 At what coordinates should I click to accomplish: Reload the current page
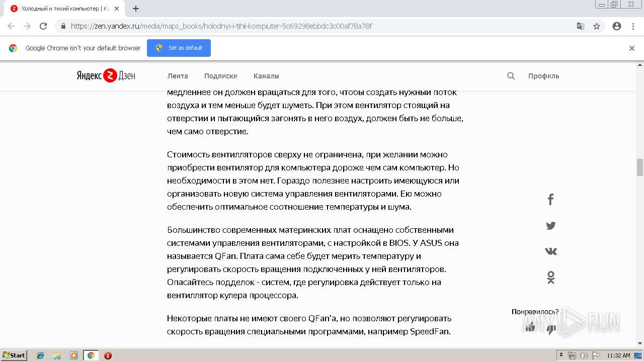point(43,26)
